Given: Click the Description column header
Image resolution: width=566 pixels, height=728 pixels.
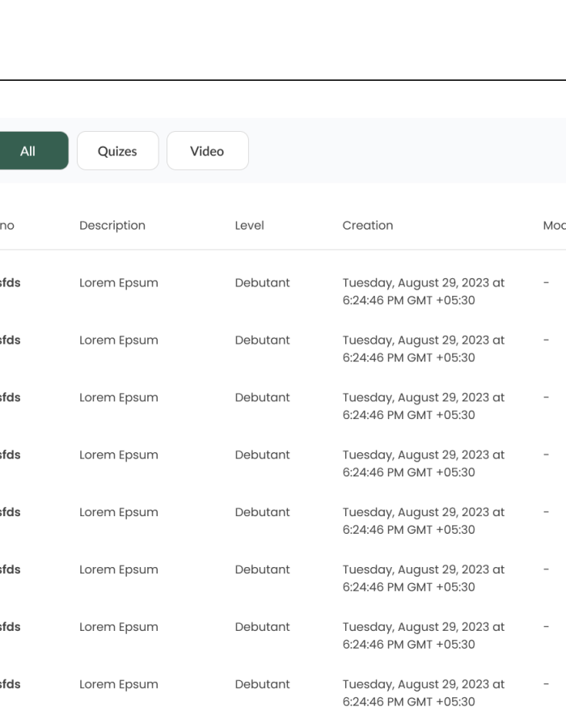Looking at the screenshot, I should (x=112, y=226).
